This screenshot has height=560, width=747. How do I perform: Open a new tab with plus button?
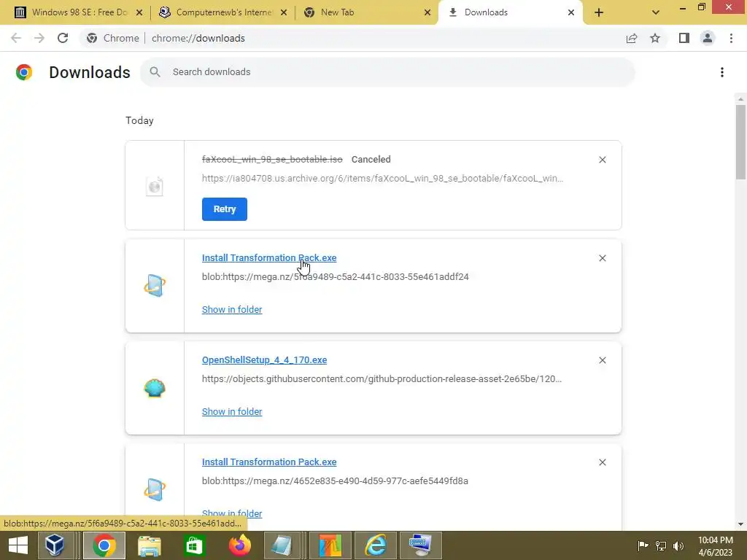599,12
